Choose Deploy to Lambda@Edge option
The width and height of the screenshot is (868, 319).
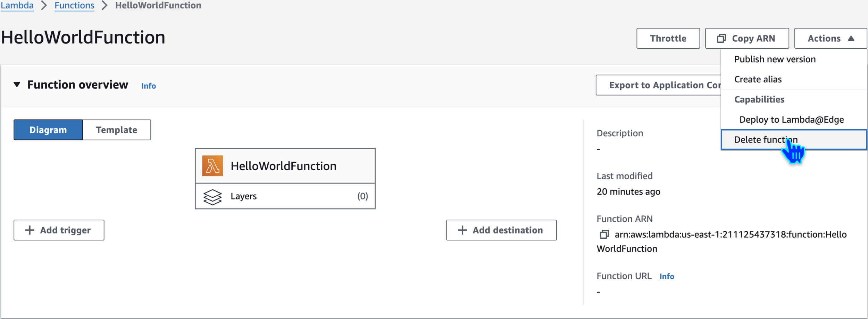click(791, 120)
